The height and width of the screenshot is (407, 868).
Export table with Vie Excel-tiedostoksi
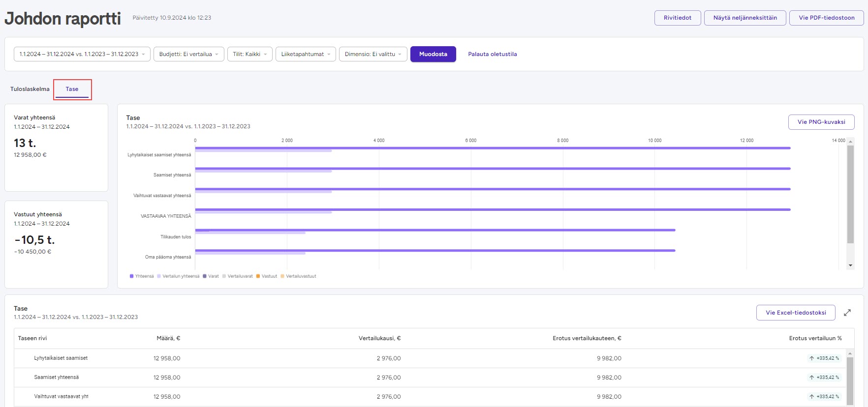click(x=796, y=313)
